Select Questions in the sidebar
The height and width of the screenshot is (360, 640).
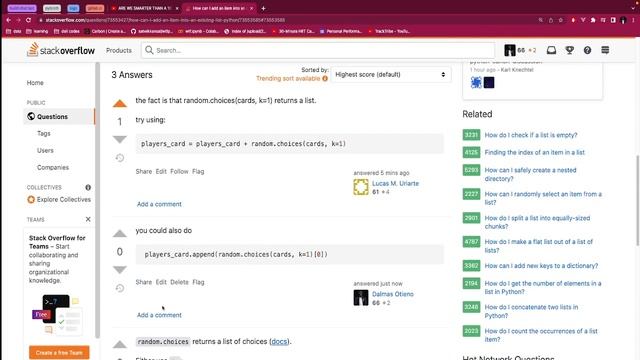click(x=59, y=117)
